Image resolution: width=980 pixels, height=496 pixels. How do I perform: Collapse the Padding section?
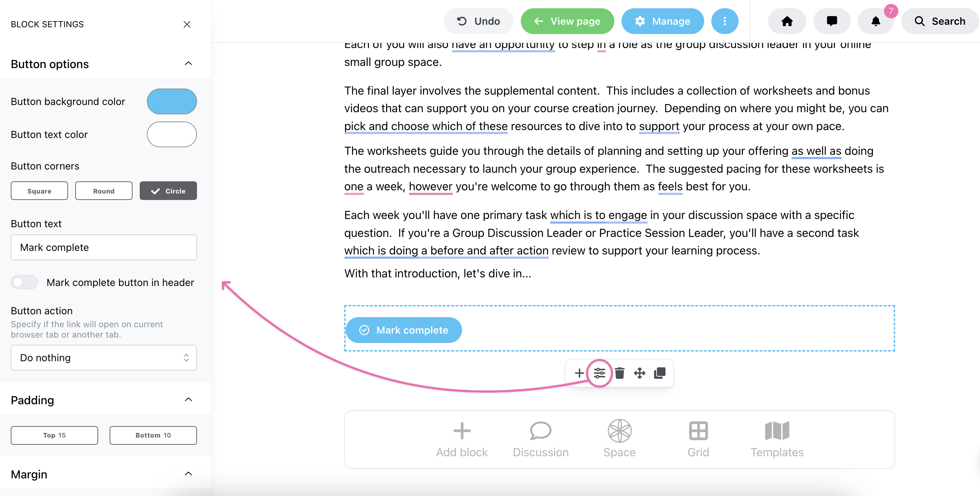click(x=188, y=400)
